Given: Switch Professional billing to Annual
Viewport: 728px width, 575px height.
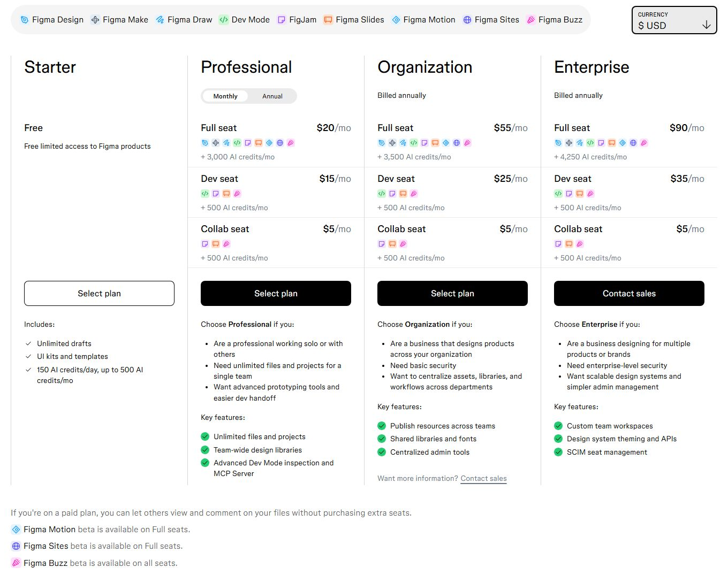Looking at the screenshot, I should click(272, 96).
